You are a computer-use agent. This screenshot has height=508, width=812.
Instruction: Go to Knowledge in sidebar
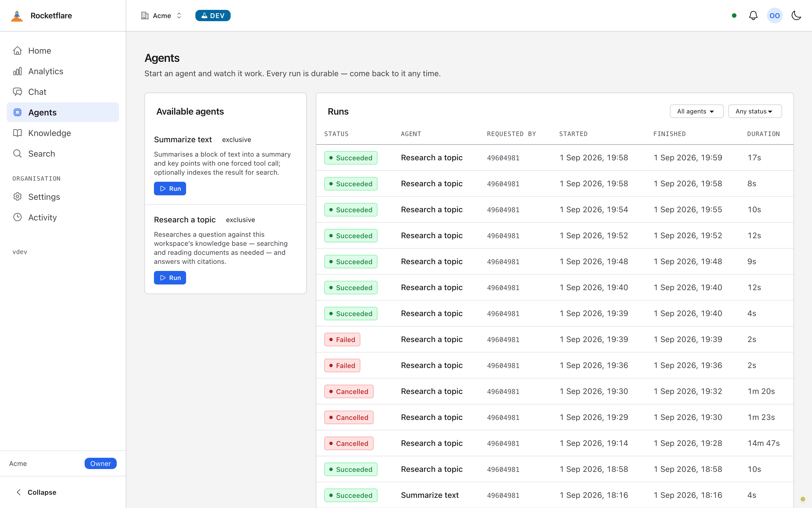(x=63, y=133)
